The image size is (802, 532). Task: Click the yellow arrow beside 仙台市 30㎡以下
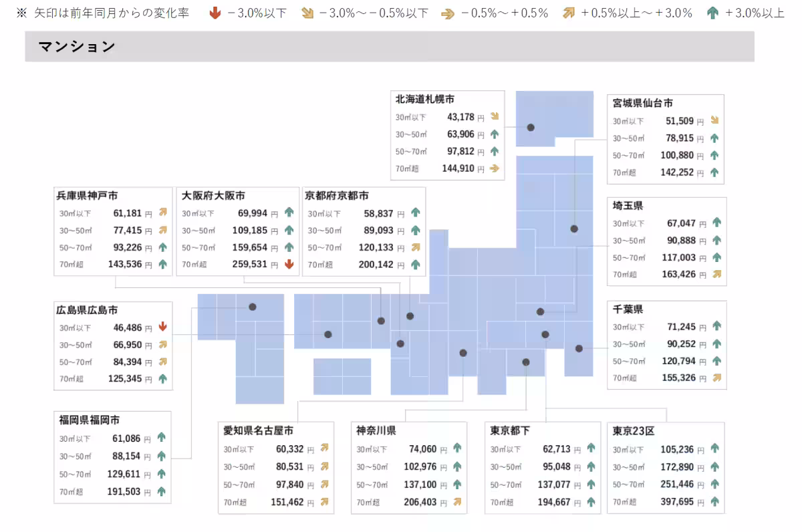point(714,120)
